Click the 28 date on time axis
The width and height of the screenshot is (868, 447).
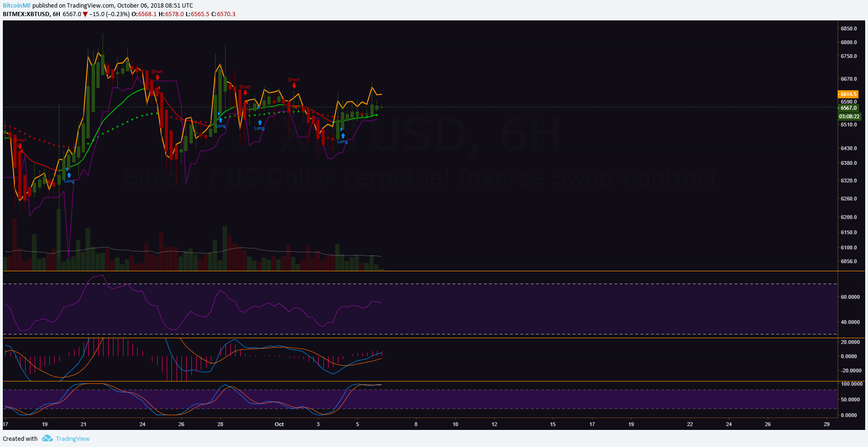pyautogui.click(x=220, y=424)
